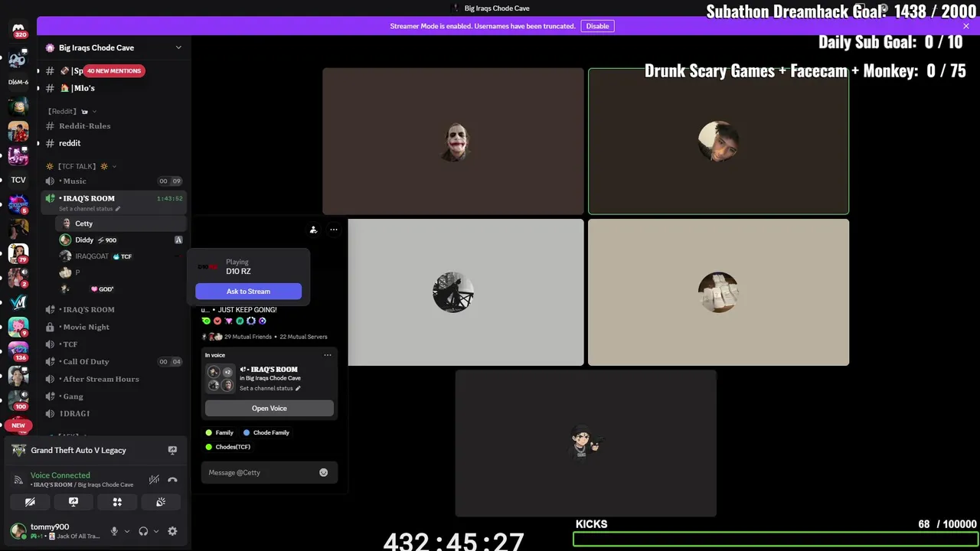Click 22 Mutual Servers link
Image resolution: width=980 pixels, height=551 pixels.
304,337
